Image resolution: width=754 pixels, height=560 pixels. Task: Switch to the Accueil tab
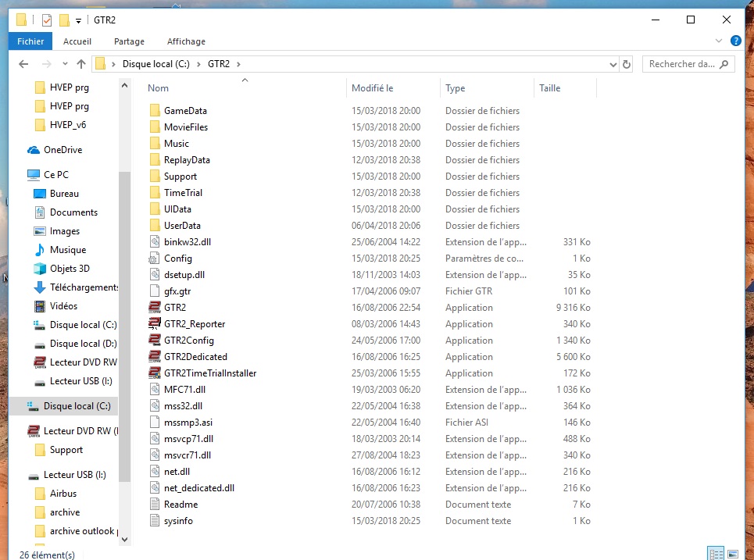77,41
